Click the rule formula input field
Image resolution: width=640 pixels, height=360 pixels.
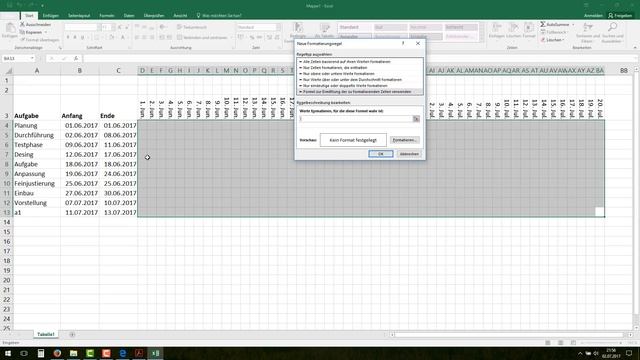click(x=356, y=119)
